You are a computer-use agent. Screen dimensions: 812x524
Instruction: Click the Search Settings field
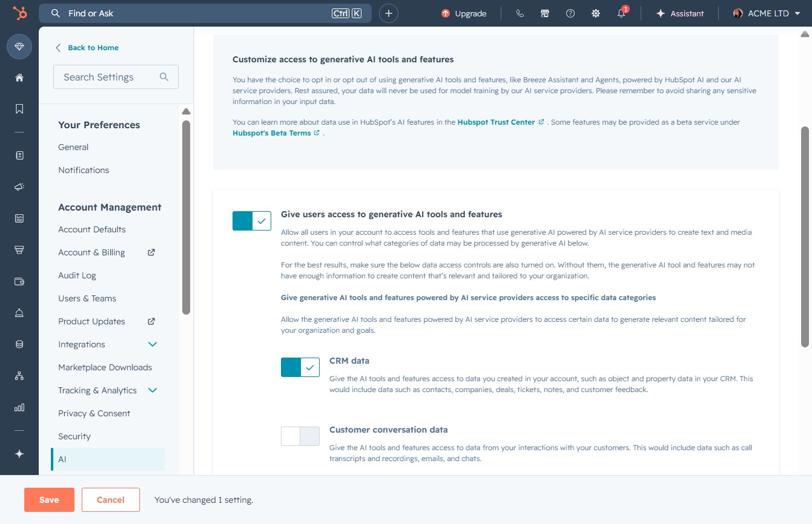coord(116,77)
